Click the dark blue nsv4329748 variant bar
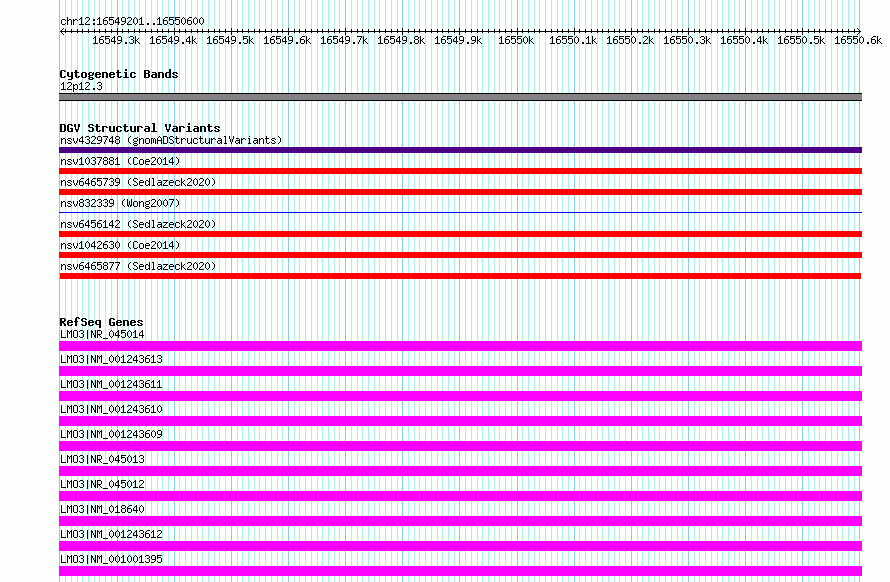The image size is (890, 582). coord(460,150)
